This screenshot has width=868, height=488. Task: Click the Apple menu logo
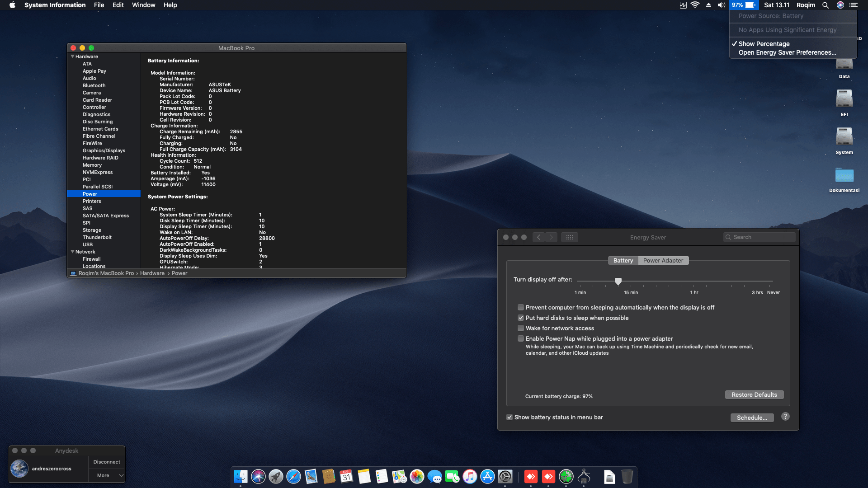click(x=12, y=5)
